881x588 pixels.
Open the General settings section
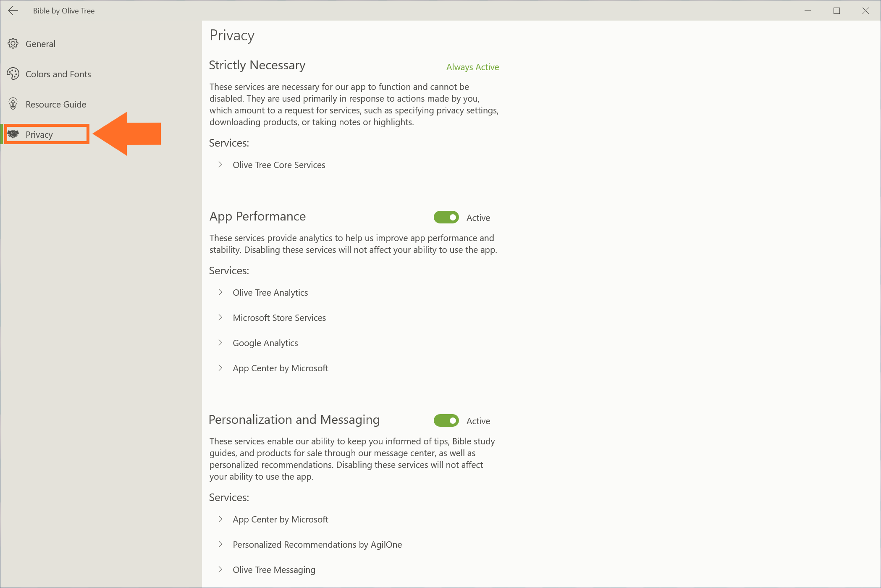click(x=40, y=44)
